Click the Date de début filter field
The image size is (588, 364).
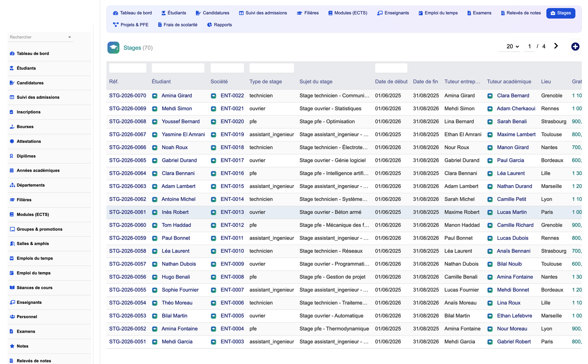391,68
